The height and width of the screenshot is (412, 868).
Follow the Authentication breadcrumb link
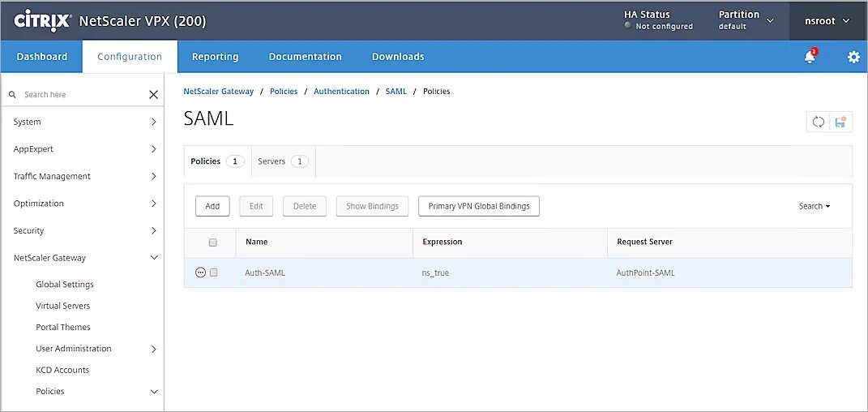pyautogui.click(x=341, y=92)
